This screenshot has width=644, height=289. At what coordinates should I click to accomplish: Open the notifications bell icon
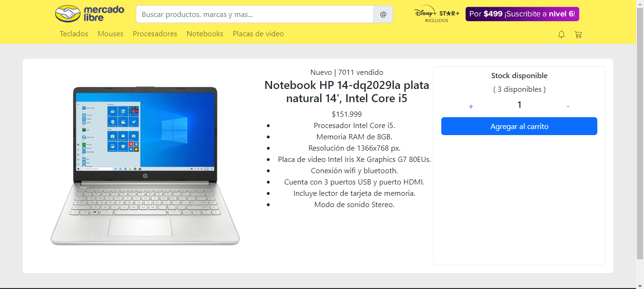coord(561,34)
